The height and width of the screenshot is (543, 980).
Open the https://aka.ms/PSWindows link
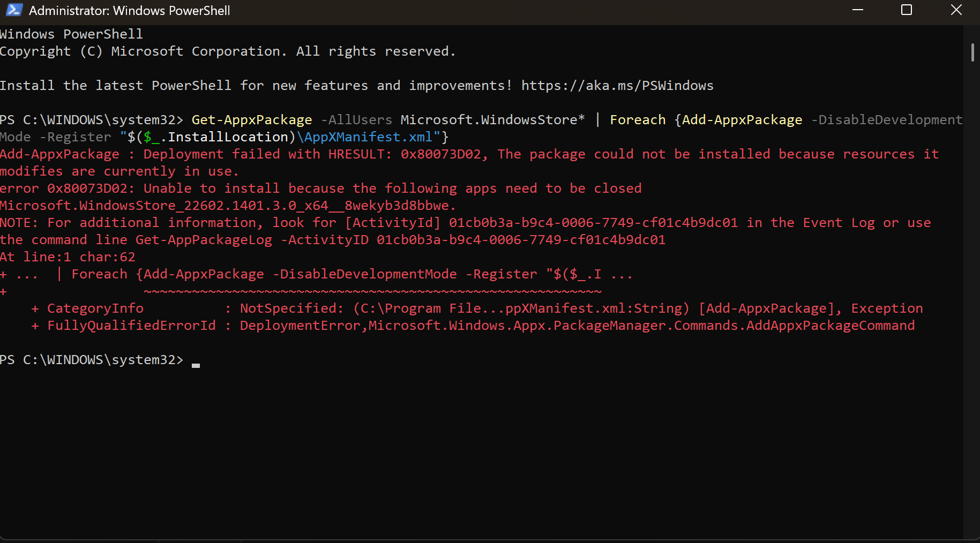pos(617,86)
